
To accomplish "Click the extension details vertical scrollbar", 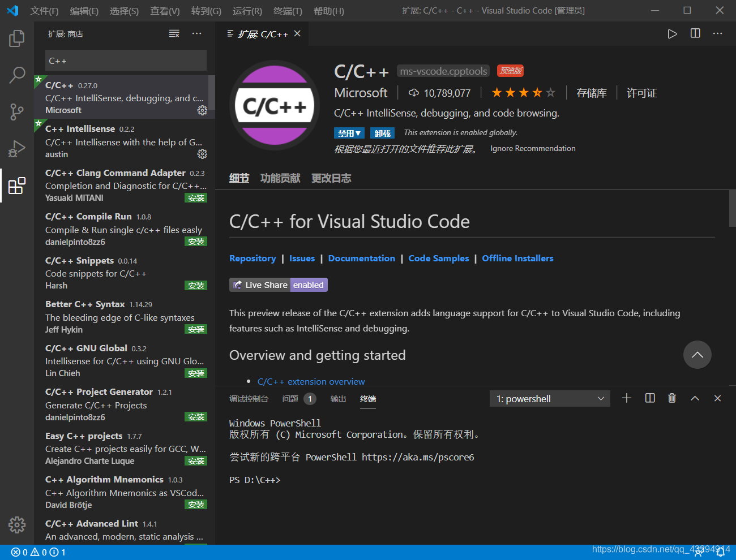I will click(733, 208).
